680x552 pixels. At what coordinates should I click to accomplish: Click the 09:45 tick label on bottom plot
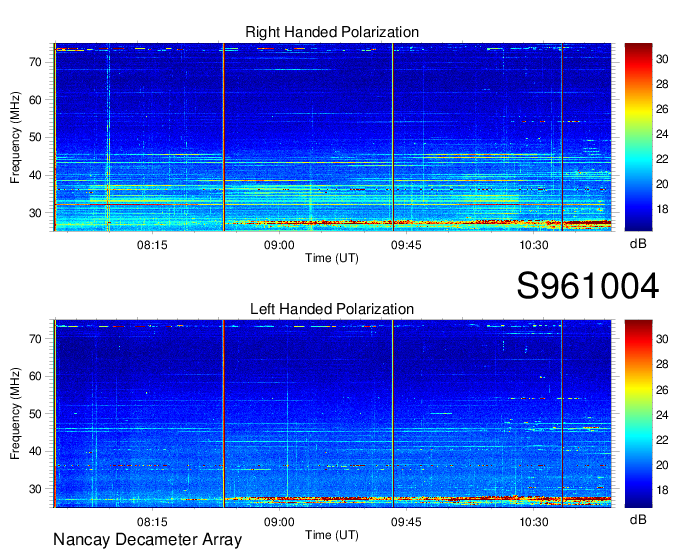pos(406,522)
